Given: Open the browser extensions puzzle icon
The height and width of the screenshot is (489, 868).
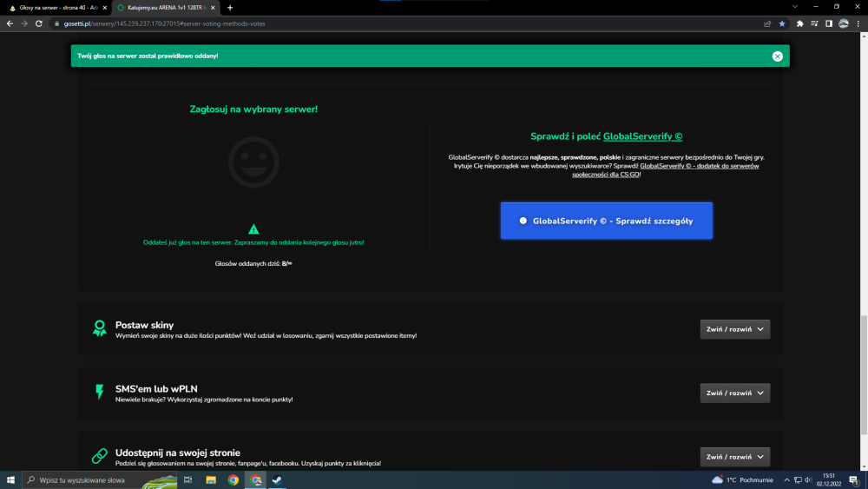Looking at the screenshot, I should pos(800,23).
